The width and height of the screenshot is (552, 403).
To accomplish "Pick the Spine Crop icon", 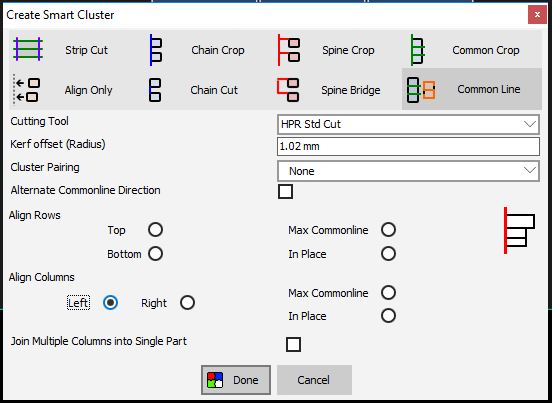I will [289, 50].
